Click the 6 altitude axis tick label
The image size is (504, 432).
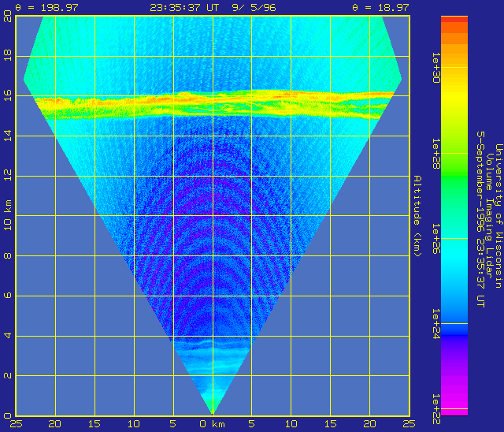tap(8, 296)
